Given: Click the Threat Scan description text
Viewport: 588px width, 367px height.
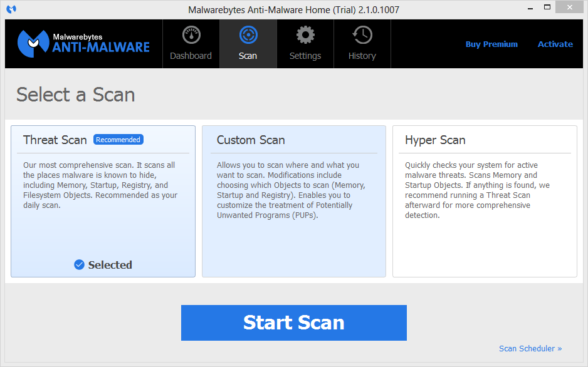Looking at the screenshot, I should pyautogui.click(x=100, y=185).
